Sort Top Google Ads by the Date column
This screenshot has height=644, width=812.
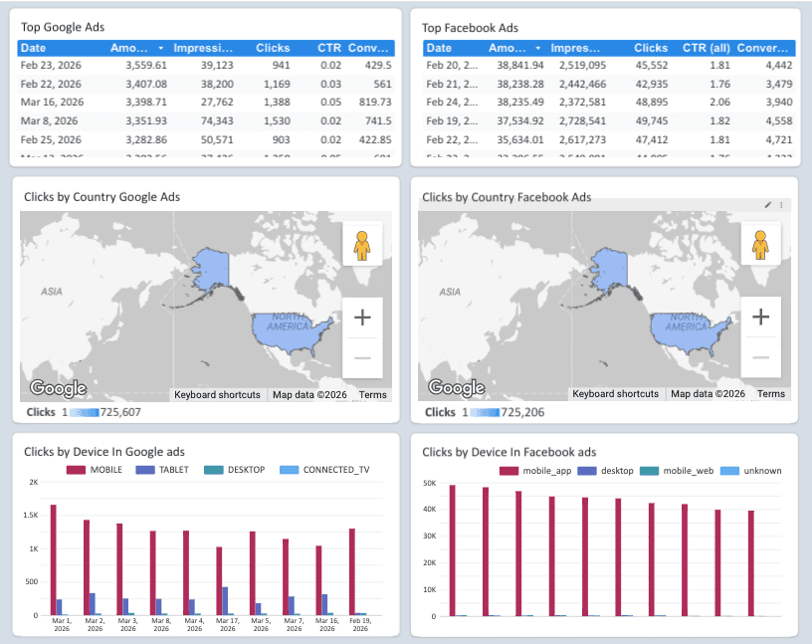pyautogui.click(x=32, y=47)
